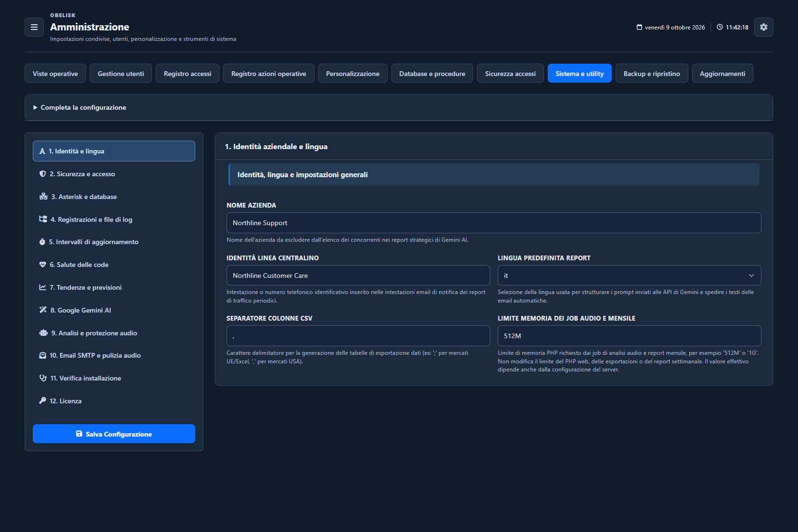
Task: Click the Identità e lingua letter icon
Action: (x=42, y=151)
